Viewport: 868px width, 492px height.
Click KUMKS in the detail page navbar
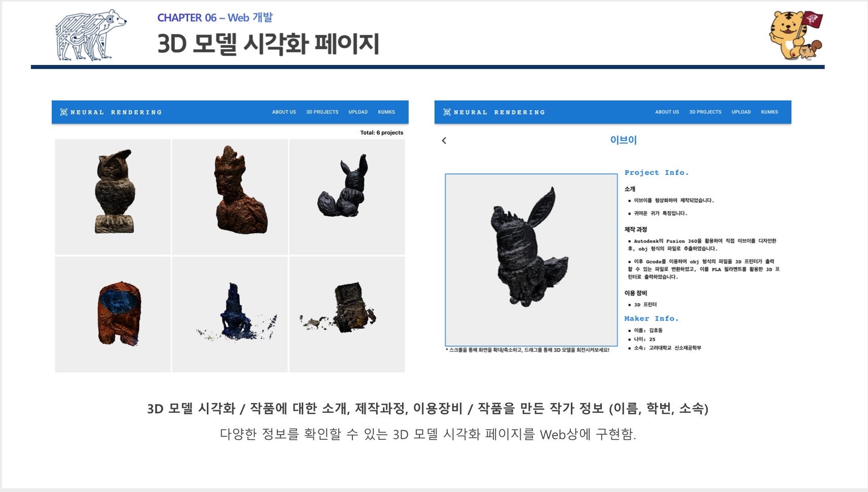tap(769, 112)
